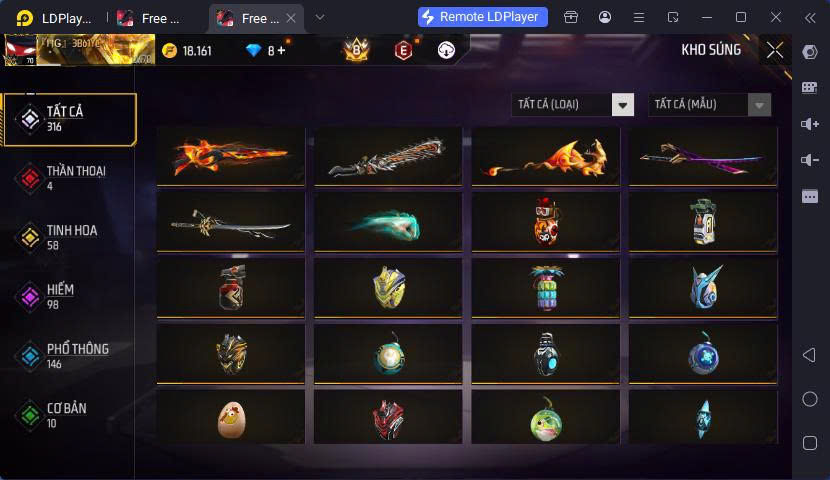Viewport: 830px width, 480px height.
Task: Add diamonds with the plus icon
Action: [x=281, y=50]
